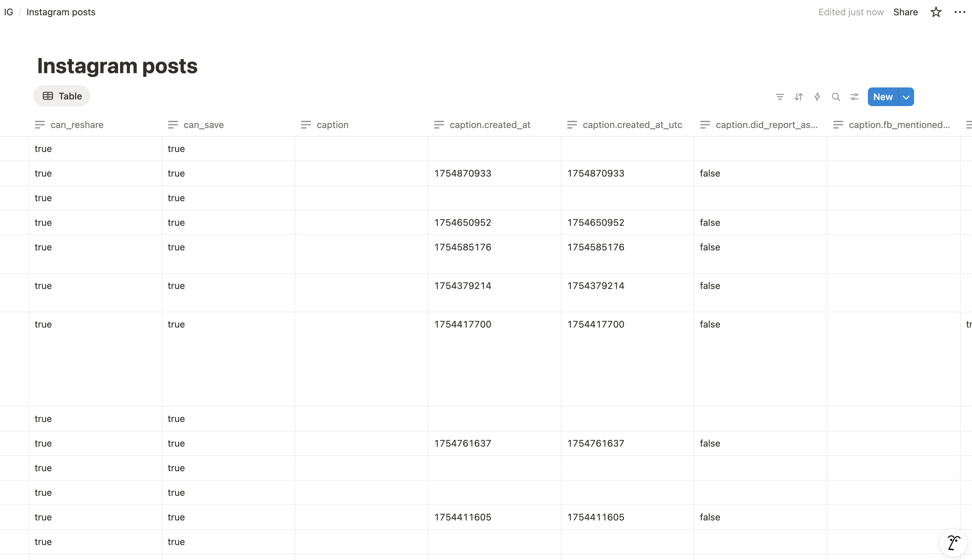Select cell 1754870933 in caption.created_at_utc
The height and width of the screenshot is (560, 972).
coord(628,174)
